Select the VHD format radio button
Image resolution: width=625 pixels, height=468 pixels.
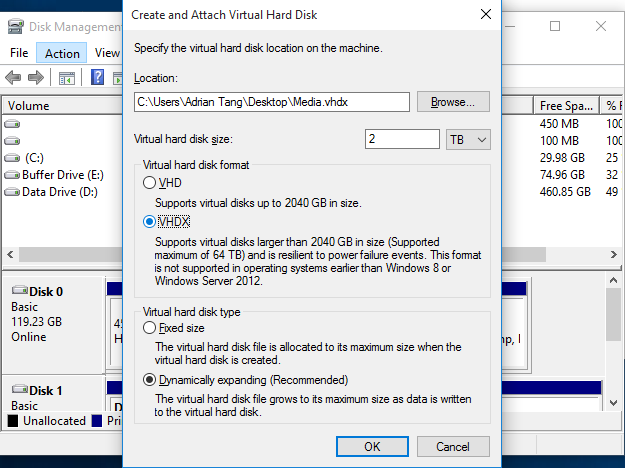click(149, 183)
